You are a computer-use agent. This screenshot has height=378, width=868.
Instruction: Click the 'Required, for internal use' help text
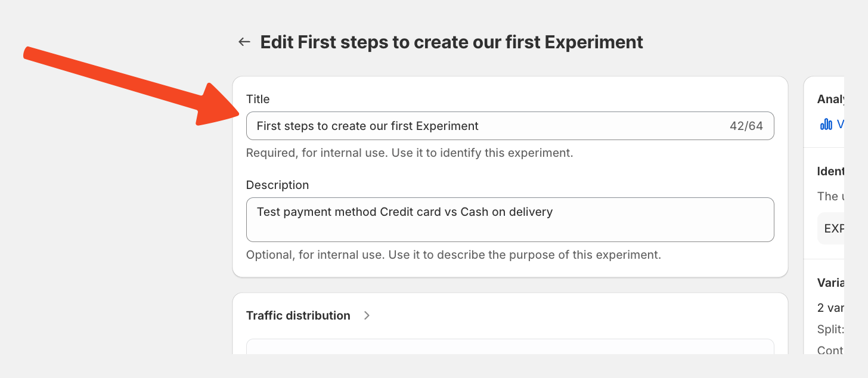(409, 153)
